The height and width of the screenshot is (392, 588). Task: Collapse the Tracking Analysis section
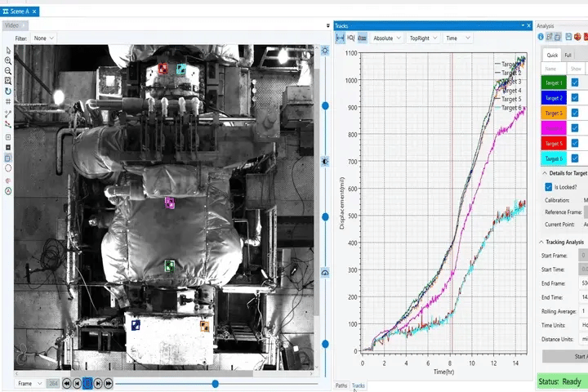pos(541,242)
